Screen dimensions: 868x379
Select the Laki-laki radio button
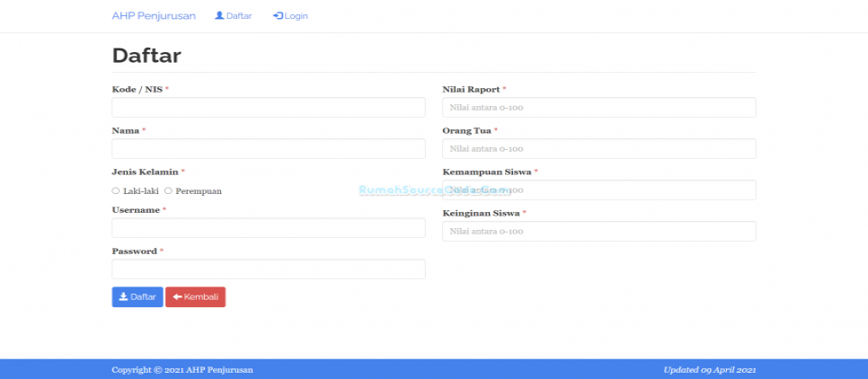(x=116, y=190)
